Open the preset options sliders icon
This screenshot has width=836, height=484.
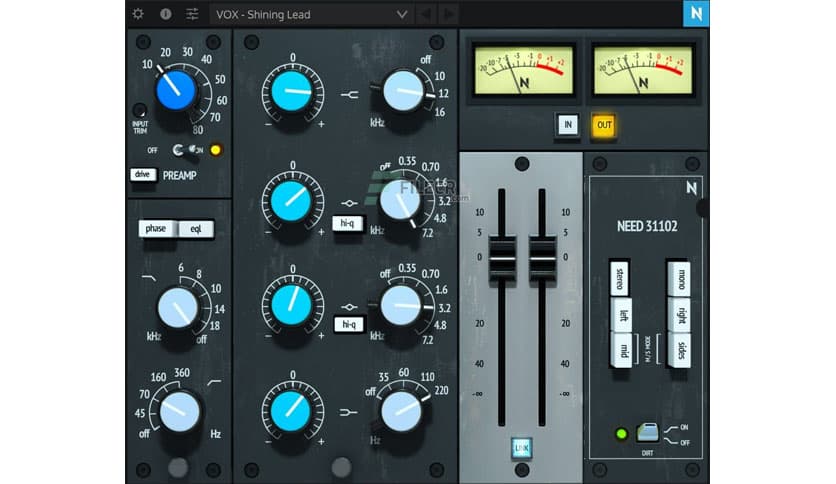(192, 14)
